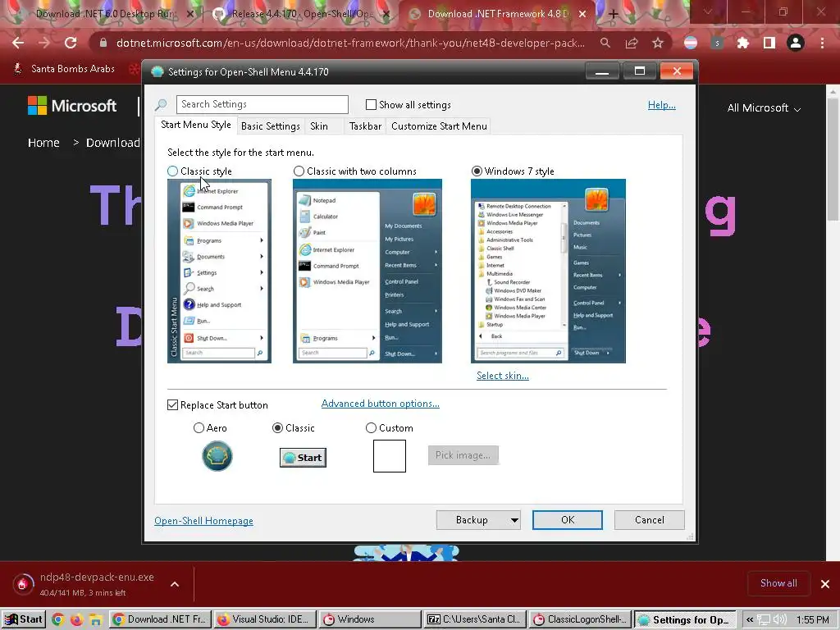Screen dimensions: 840x630
Task: Open the Chrome extensions puzzle icon
Action: pos(742,43)
